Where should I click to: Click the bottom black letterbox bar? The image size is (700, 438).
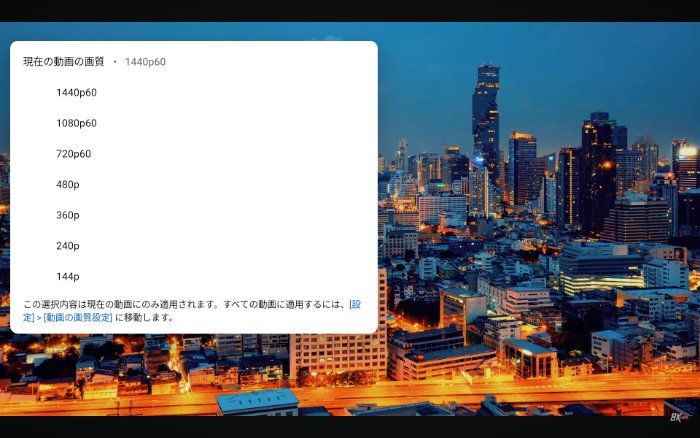click(350, 428)
